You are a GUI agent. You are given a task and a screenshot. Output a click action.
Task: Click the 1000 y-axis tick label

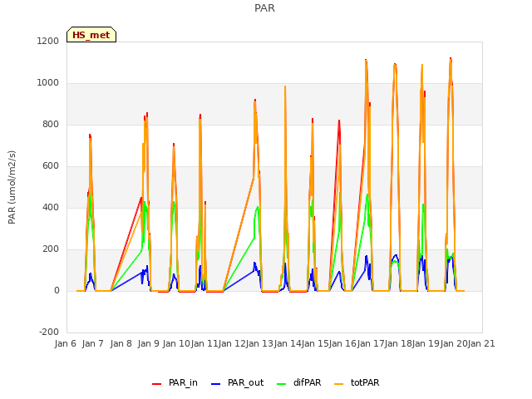[48, 83]
